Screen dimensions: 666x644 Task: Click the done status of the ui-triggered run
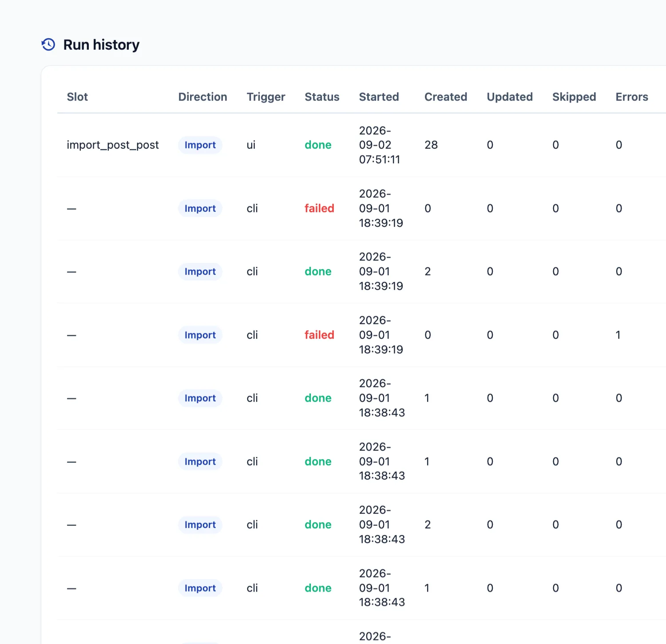318,145
